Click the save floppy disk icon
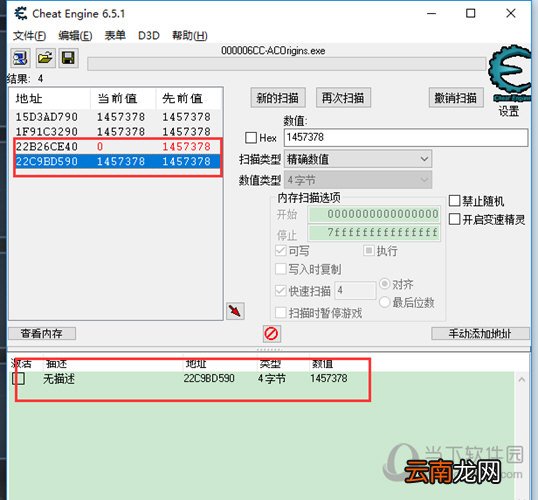 tap(68, 58)
